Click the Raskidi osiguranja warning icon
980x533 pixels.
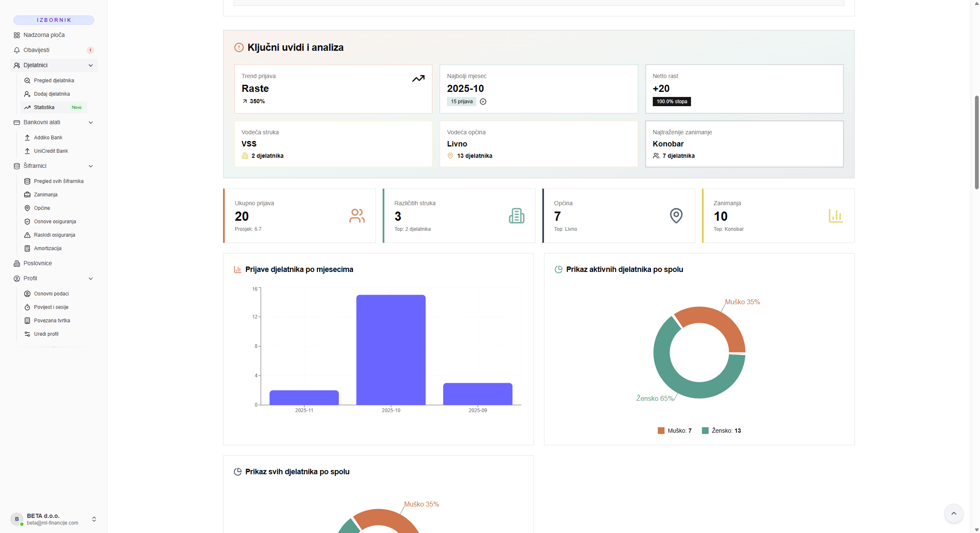click(27, 235)
